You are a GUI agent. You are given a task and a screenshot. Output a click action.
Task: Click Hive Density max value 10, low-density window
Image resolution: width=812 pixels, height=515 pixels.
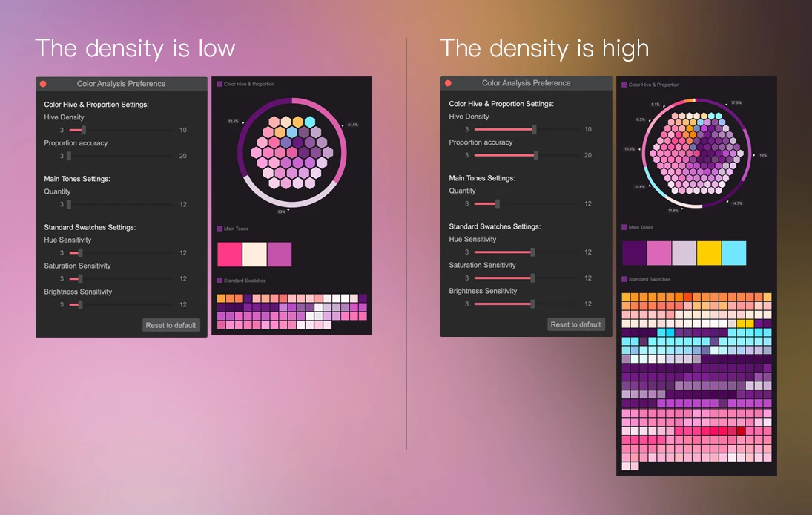tap(183, 130)
